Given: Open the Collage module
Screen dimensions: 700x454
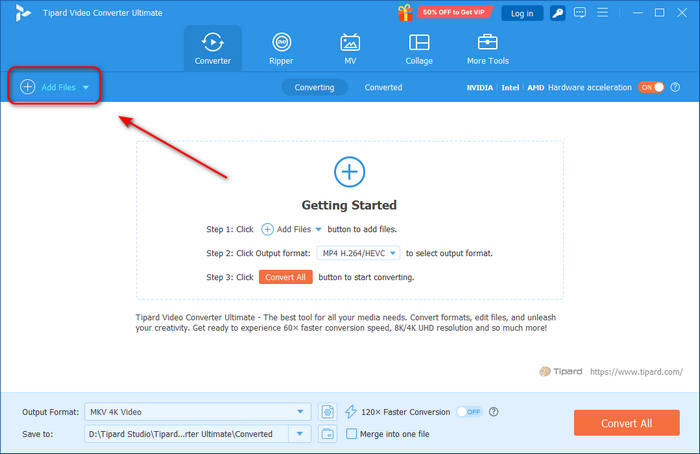Looking at the screenshot, I should click(419, 48).
